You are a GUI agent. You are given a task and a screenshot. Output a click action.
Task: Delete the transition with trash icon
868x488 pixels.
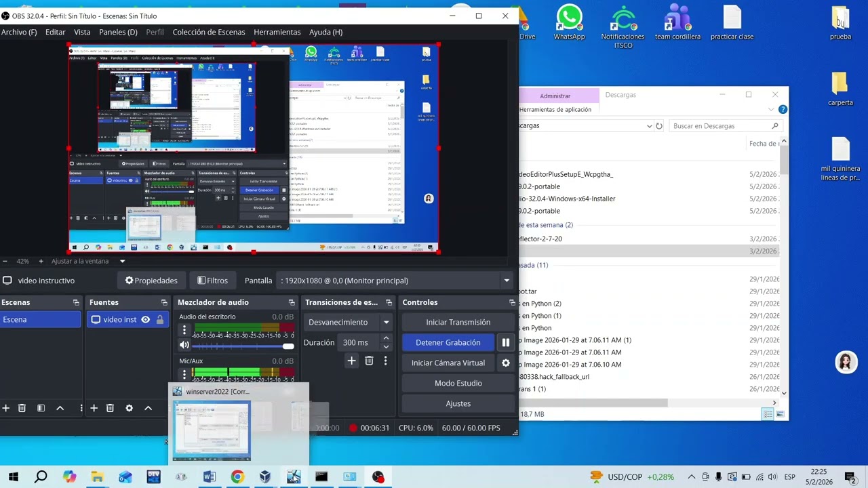click(x=369, y=361)
